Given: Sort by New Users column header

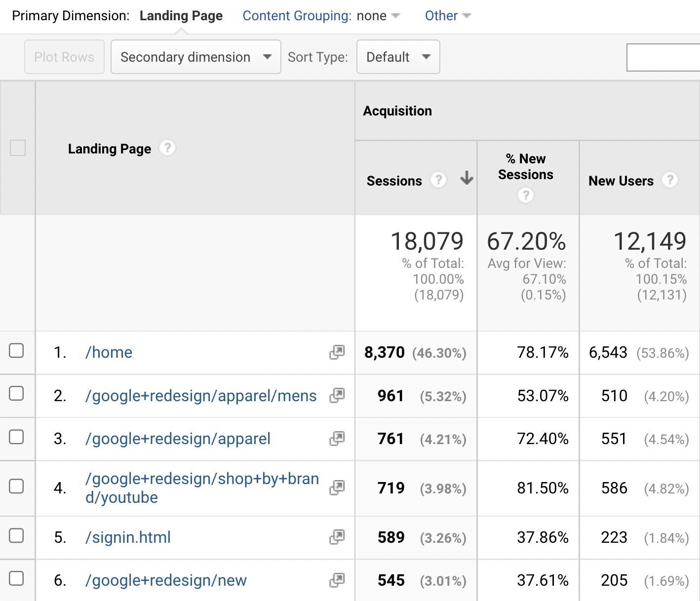Looking at the screenshot, I should [x=621, y=181].
